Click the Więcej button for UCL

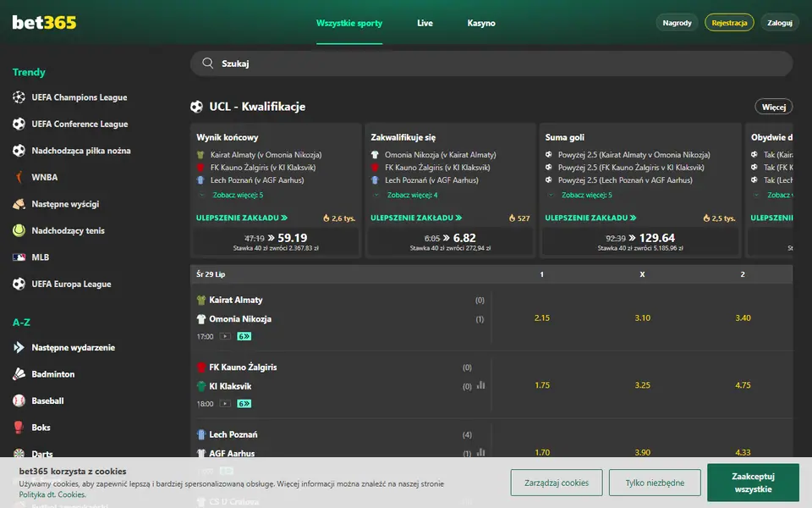click(774, 107)
